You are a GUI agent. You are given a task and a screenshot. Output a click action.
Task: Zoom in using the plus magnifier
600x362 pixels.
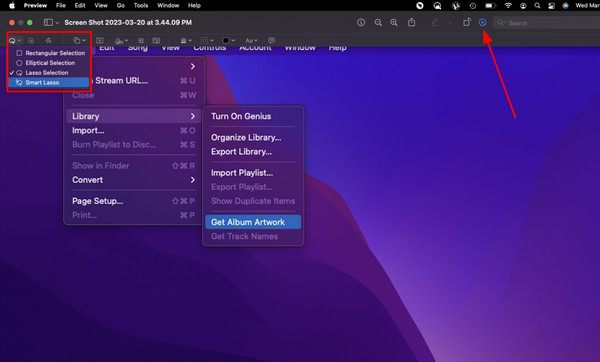click(x=394, y=23)
